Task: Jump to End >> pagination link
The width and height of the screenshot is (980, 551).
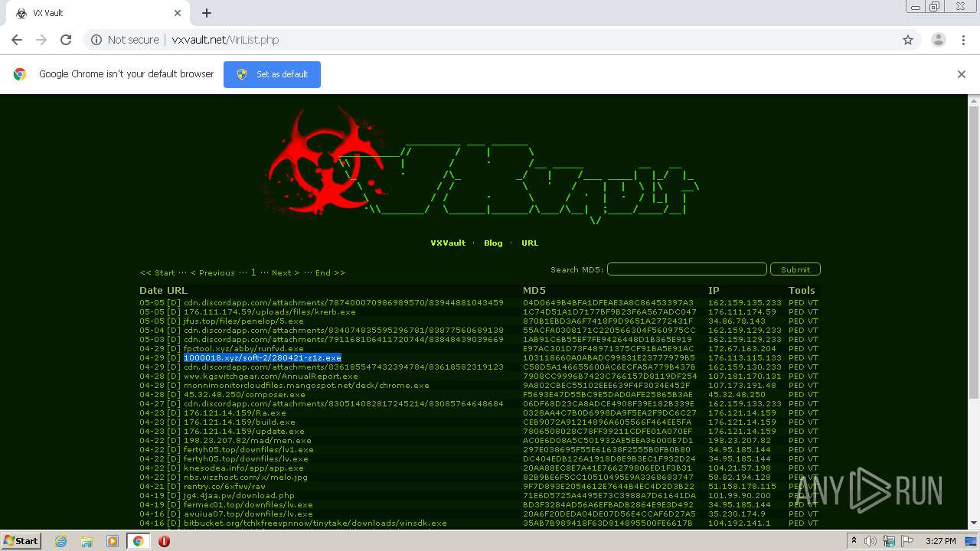Action: click(330, 272)
